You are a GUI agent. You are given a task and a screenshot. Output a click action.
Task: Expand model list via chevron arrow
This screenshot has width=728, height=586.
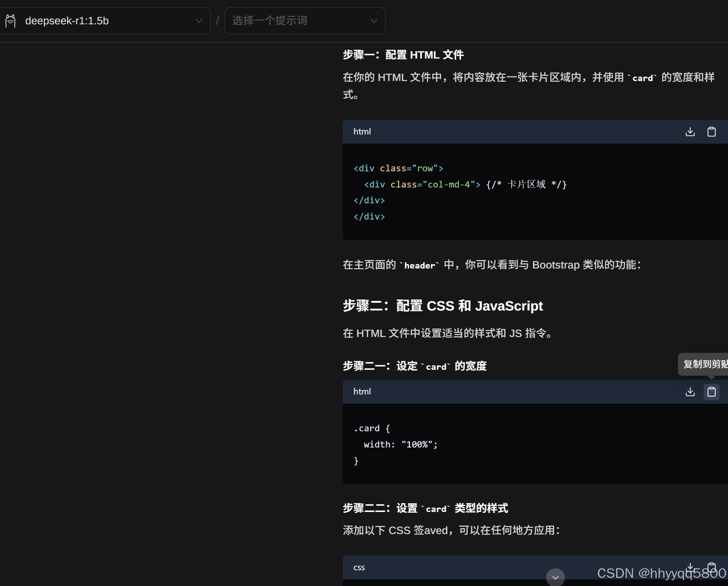[199, 21]
